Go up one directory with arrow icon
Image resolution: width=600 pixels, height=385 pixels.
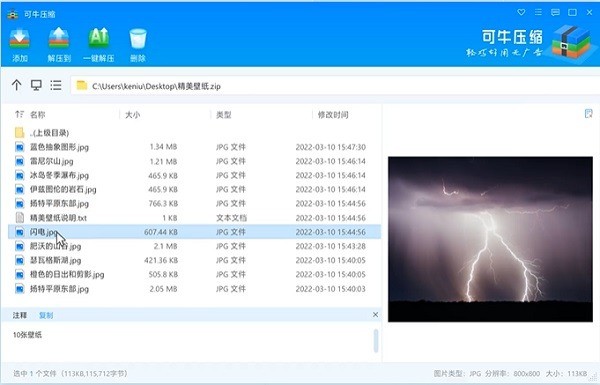16,85
